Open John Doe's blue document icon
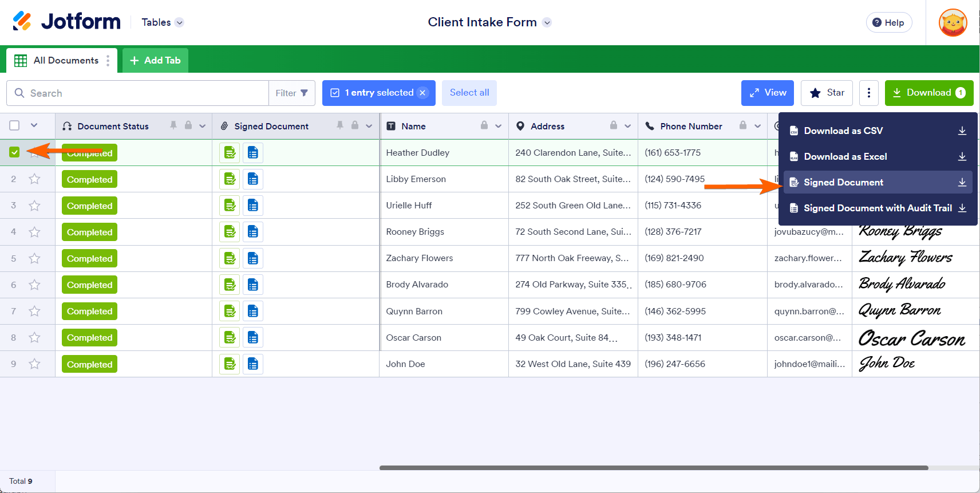Screen dimensions: 980x493 point(253,364)
